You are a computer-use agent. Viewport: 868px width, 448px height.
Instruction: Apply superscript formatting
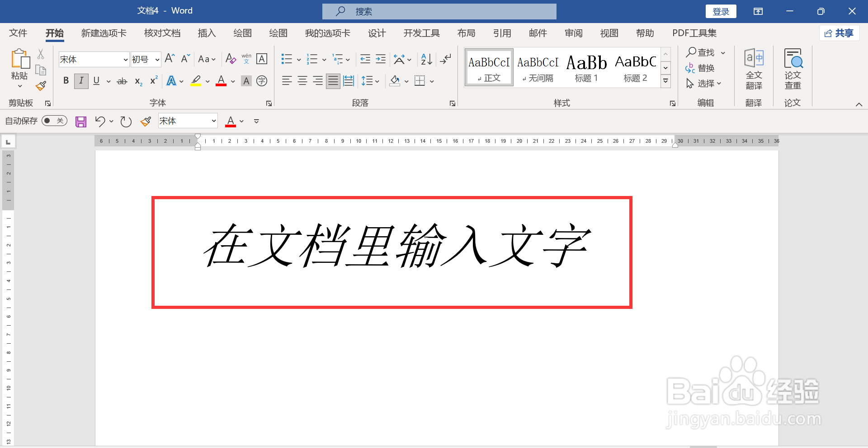tap(153, 81)
